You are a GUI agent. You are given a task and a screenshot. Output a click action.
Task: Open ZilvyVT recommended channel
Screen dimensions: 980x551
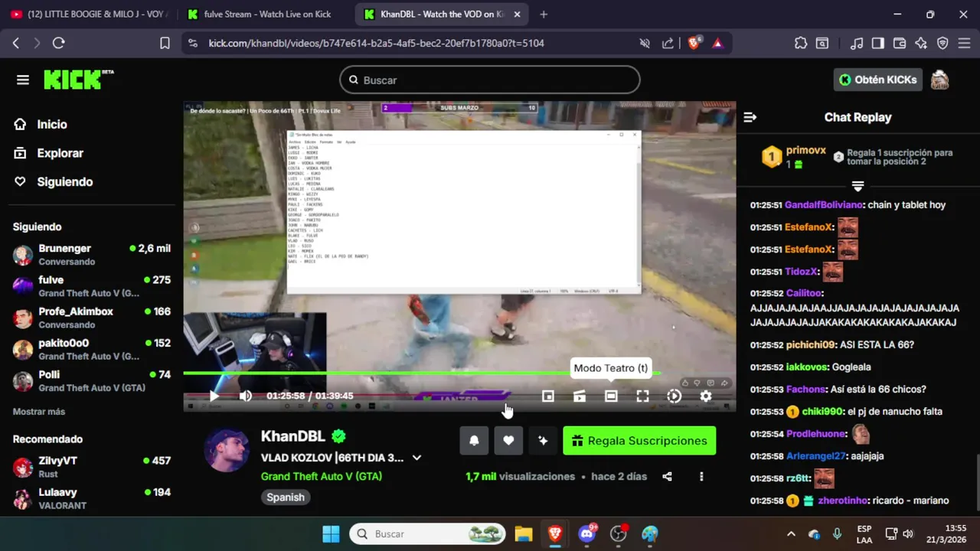pyautogui.click(x=92, y=467)
